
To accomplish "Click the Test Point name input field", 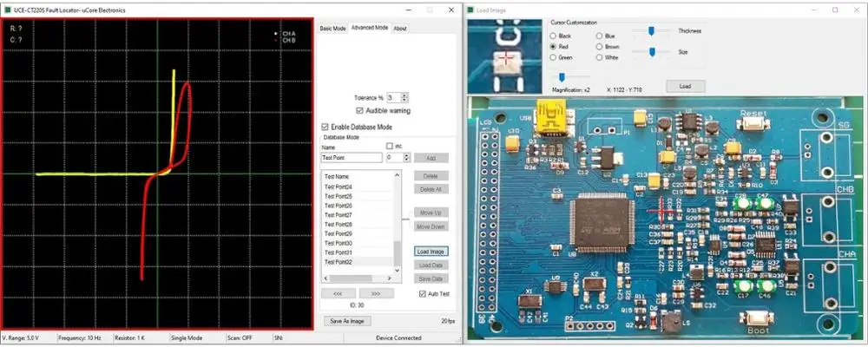I will [352, 158].
